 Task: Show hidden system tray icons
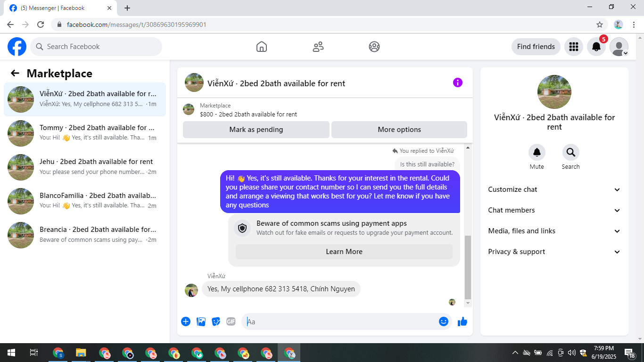tap(515, 353)
